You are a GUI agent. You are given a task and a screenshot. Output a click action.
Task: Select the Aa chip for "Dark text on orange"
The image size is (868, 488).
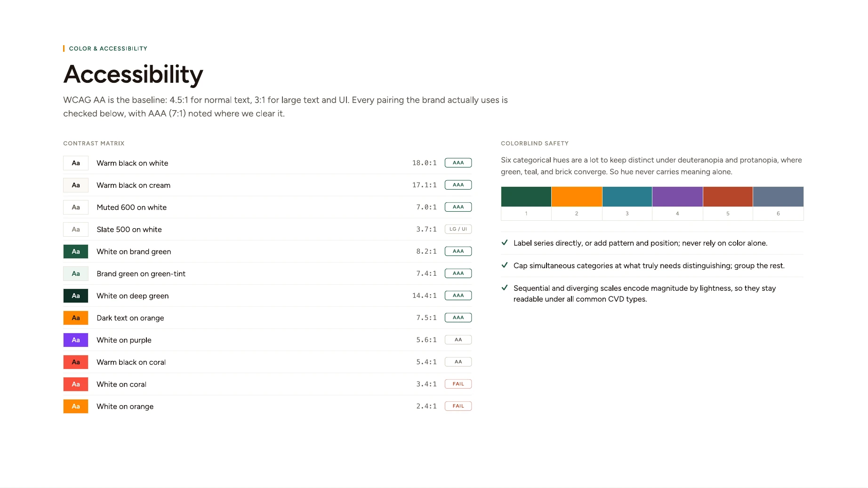tap(76, 318)
